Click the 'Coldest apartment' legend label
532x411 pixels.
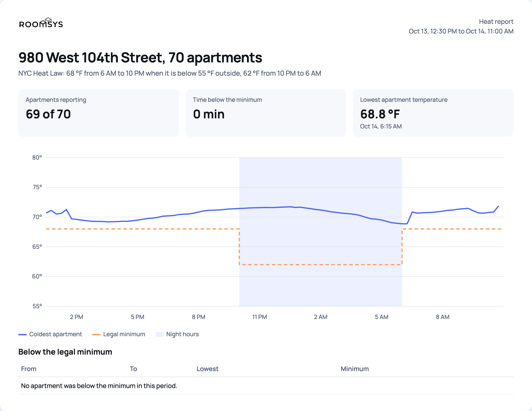point(55,334)
